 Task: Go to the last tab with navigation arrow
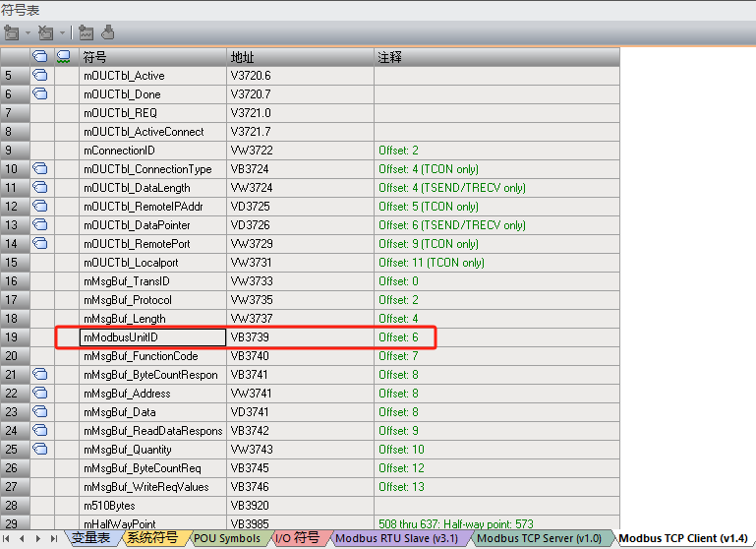pos(53,538)
